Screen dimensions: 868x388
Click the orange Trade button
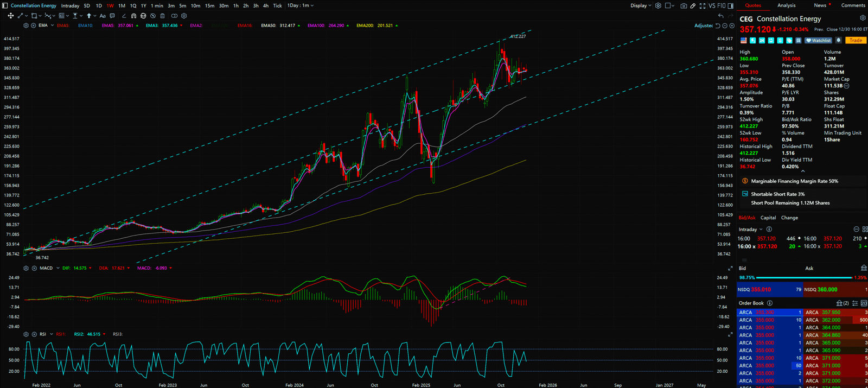point(856,40)
